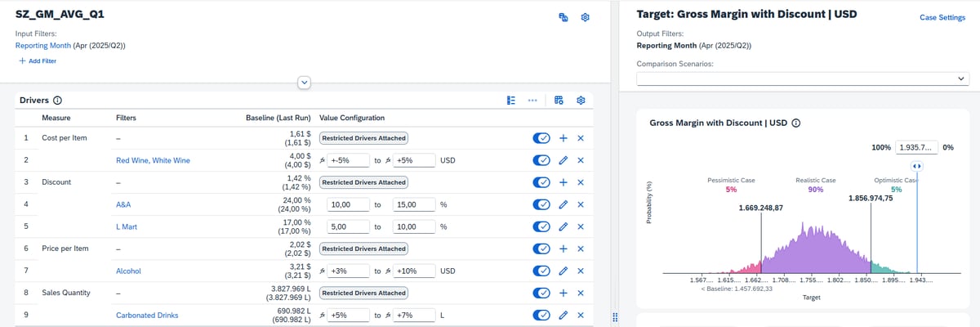Open the A&A filter link
The height and width of the screenshot is (327, 980).
pyautogui.click(x=125, y=204)
